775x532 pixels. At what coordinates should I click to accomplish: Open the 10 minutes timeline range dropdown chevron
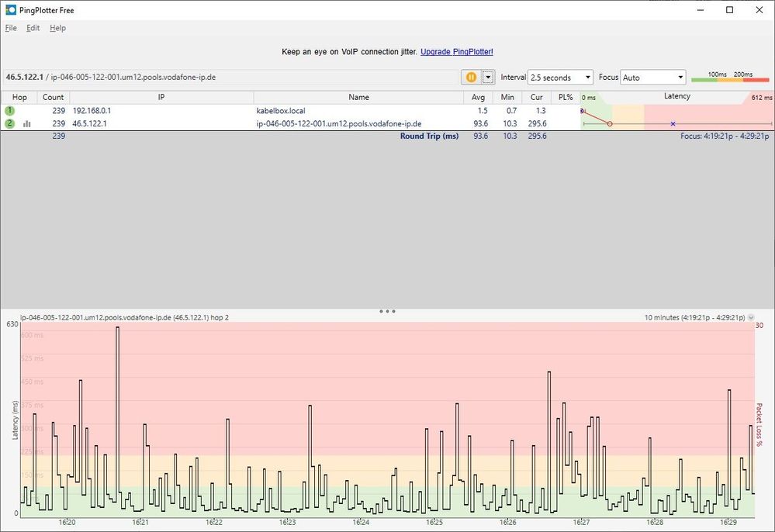tap(751, 318)
